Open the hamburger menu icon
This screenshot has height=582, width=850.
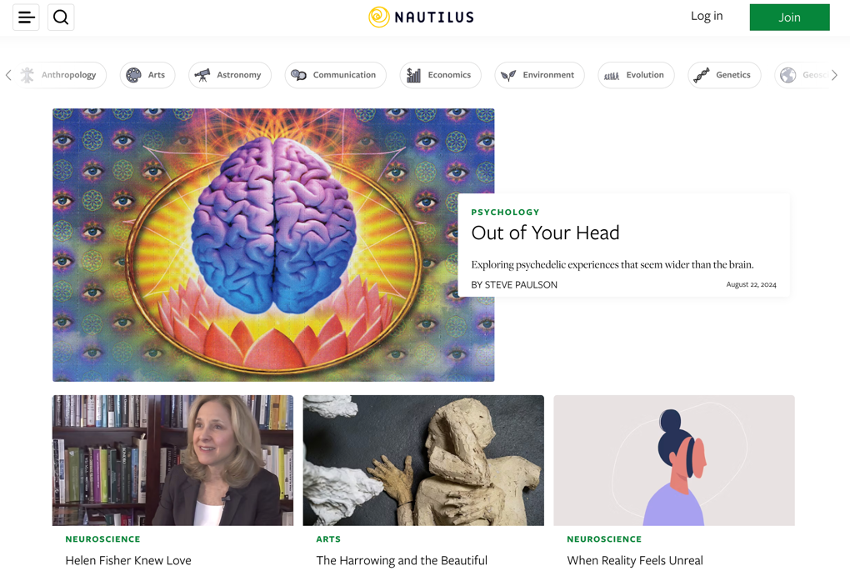coord(26,17)
